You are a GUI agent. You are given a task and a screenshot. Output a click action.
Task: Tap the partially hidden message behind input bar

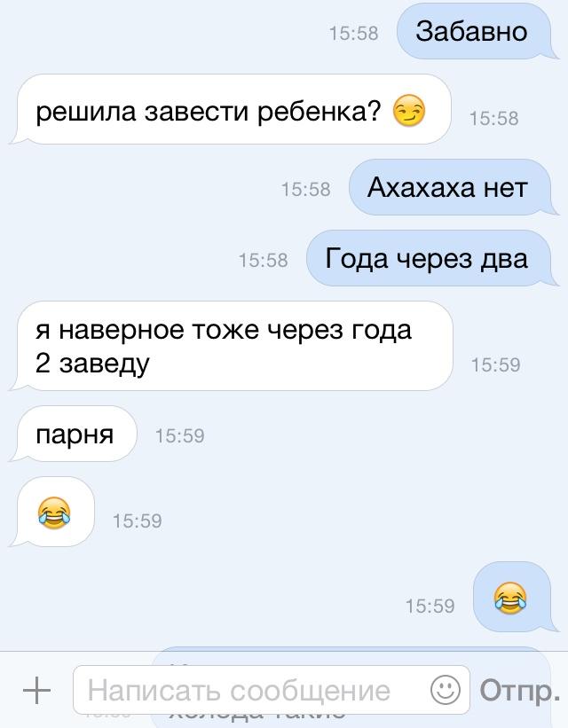point(351,657)
